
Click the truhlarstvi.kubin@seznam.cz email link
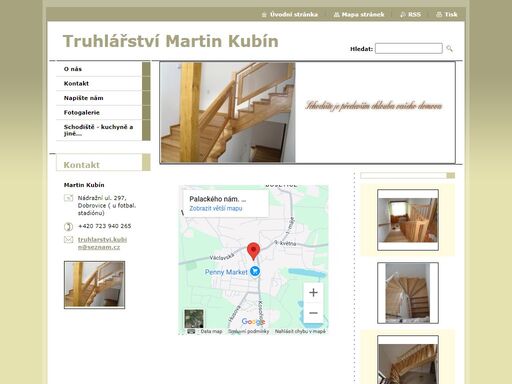(102, 243)
